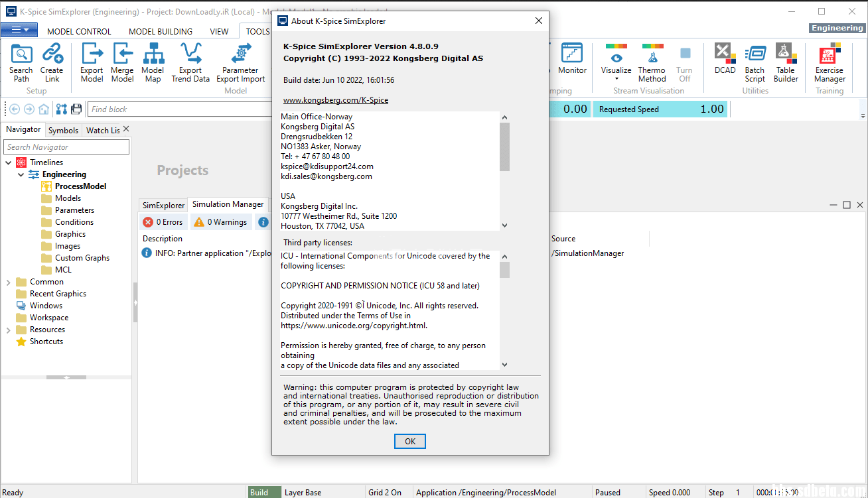The height and width of the screenshot is (498, 868).
Task: Open the Thermo Method tool
Action: coord(652,62)
